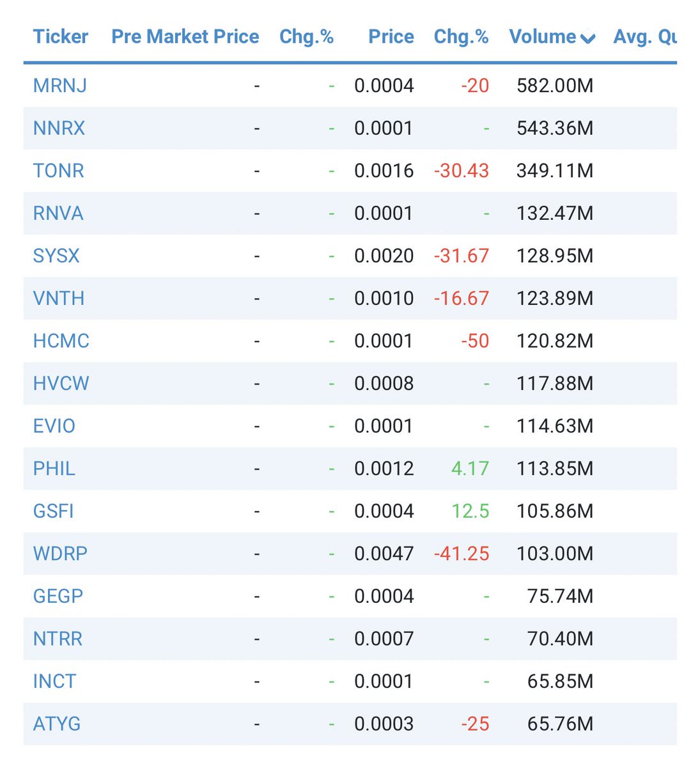Open the SYSX ticker link

pyautogui.click(x=56, y=256)
